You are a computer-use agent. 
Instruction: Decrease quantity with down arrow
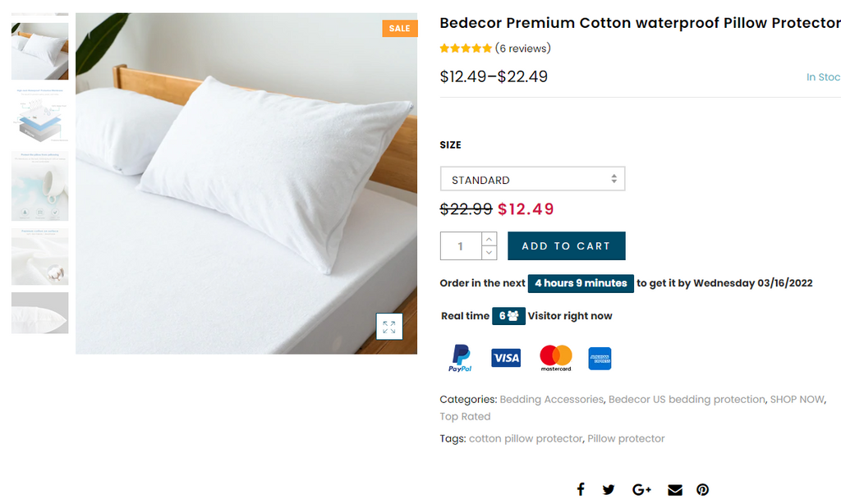(489, 253)
